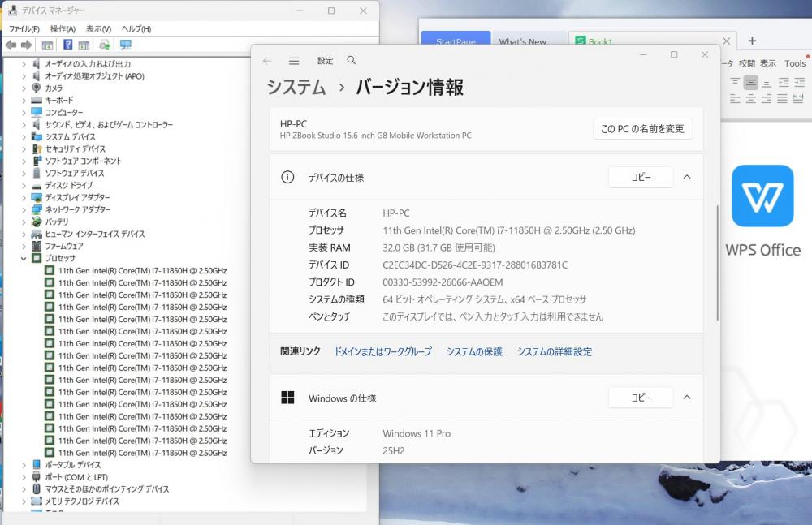Screen dimensions: 812x525
Task: Click the printer icon in Device Manager toolbar
Action: 105,45
